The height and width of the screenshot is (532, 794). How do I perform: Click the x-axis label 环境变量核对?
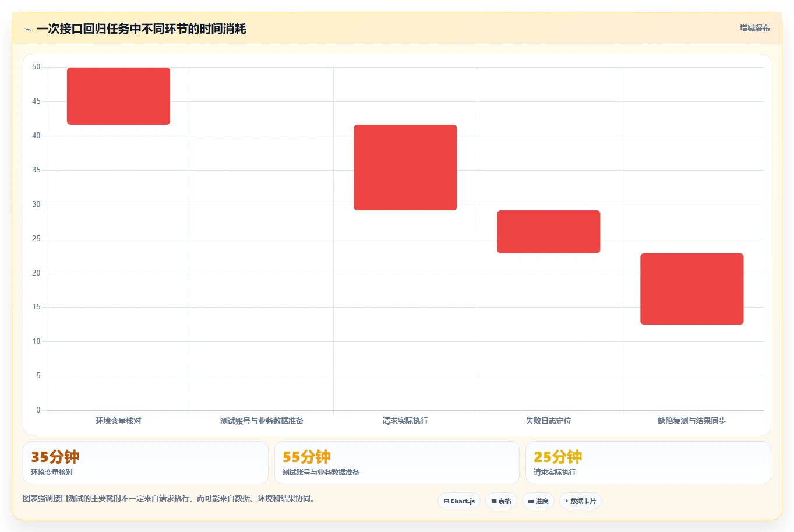118,421
